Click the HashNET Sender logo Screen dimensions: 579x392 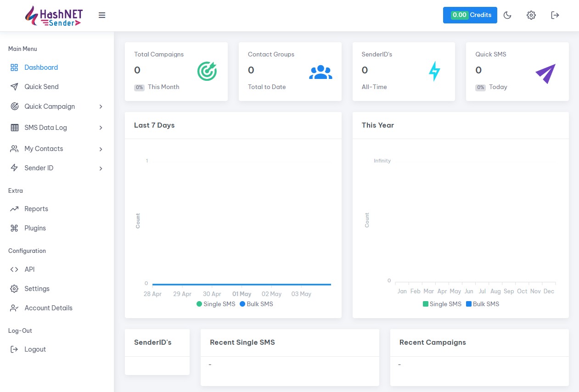tap(53, 16)
